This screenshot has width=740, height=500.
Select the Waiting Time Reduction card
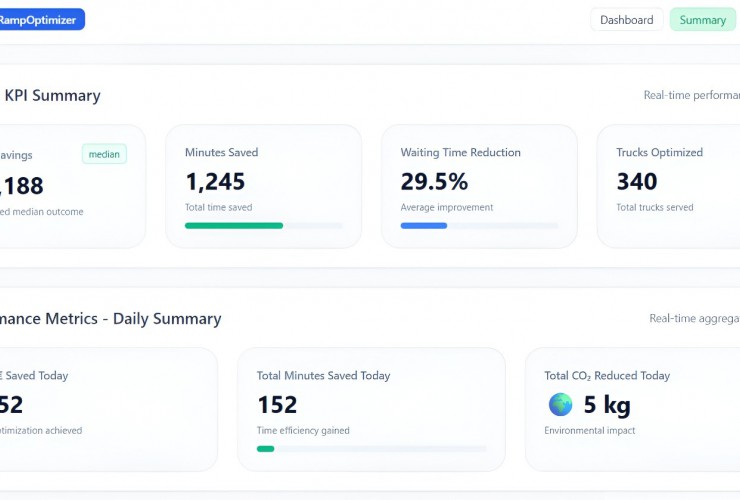(x=479, y=186)
